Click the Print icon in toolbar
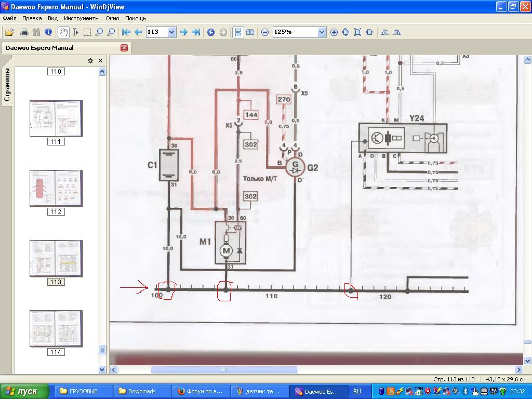532x399 pixels. coord(24,32)
